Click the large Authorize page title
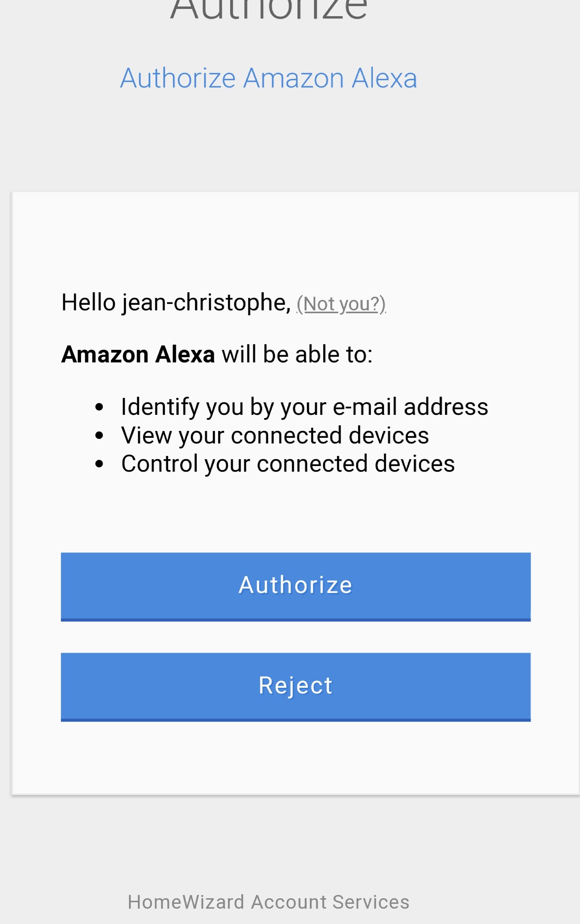Image resolution: width=580 pixels, height=924 pixels. point(268,8)
